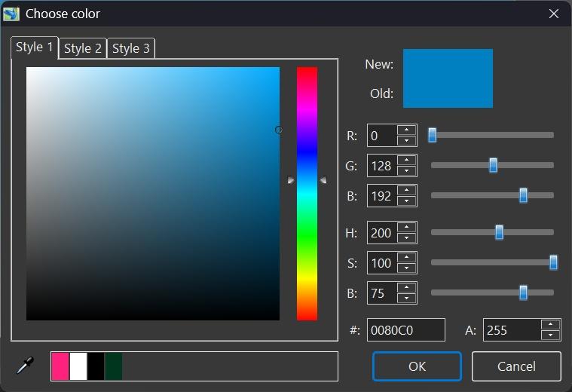Increment the blue channel value spinner
572x392 pixels.
pos(406,191)
